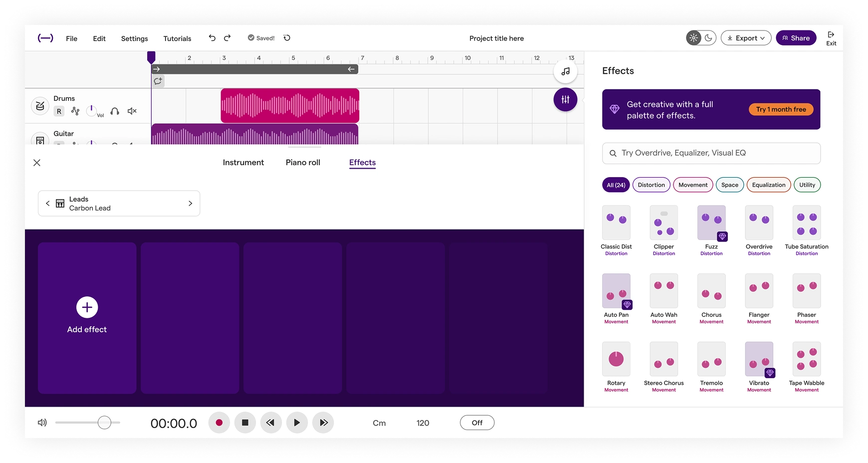868x463 pixels.
Task: Open the music notes loop browser icon
Action: pyautogui.click(x=565, y=71)
